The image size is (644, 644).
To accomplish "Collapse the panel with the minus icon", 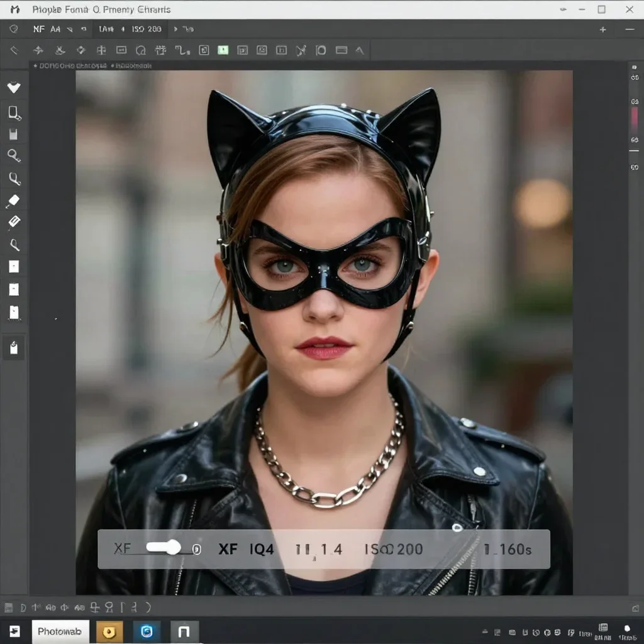I will point(630,29).
